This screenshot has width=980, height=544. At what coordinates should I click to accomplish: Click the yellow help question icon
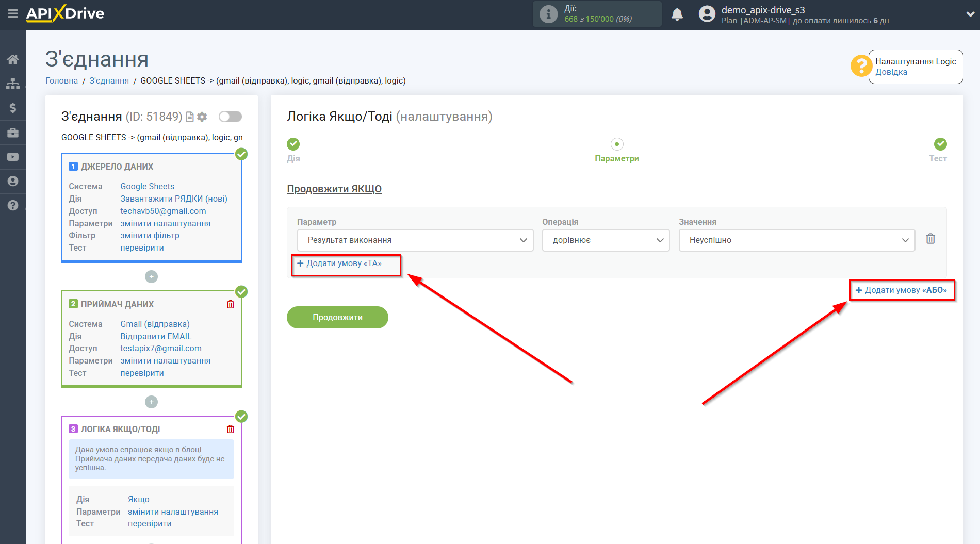pyautogui.click(x=861, y=66)
